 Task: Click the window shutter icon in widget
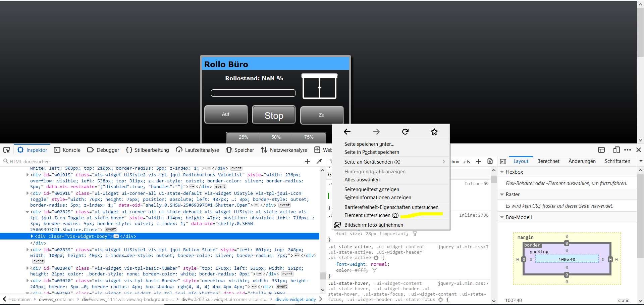coord(319,86)
